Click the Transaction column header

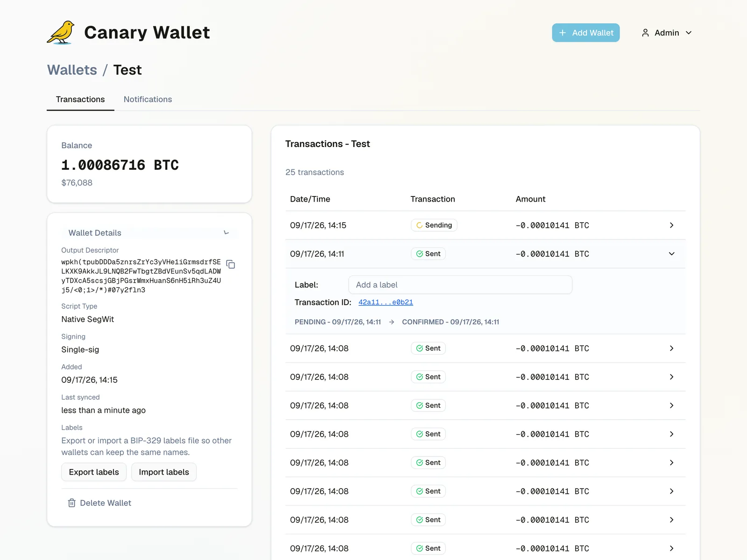(x=433, y=199)
